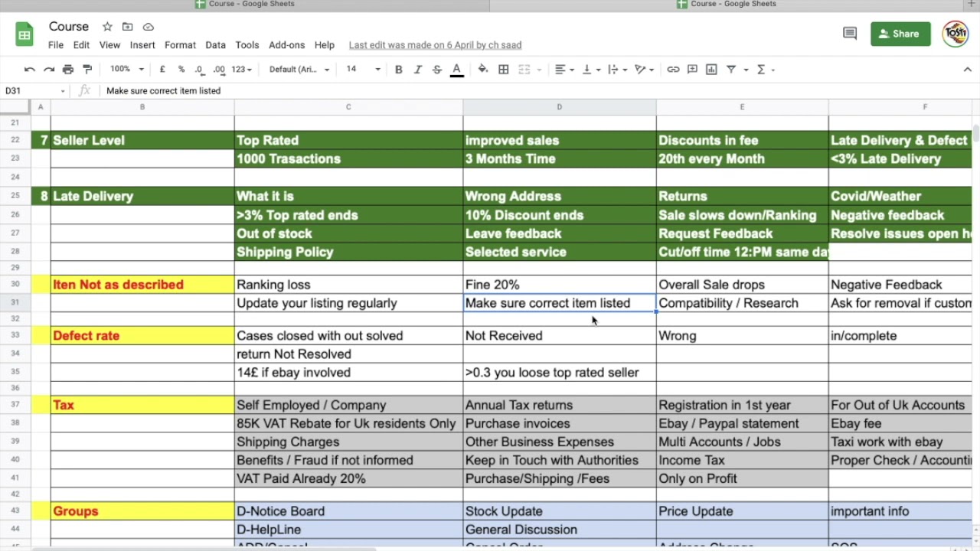Image resolution: width=980 pixels, height=551 pixels.
Task: Open horizontal align dropdown
Action: pos(564,70)
